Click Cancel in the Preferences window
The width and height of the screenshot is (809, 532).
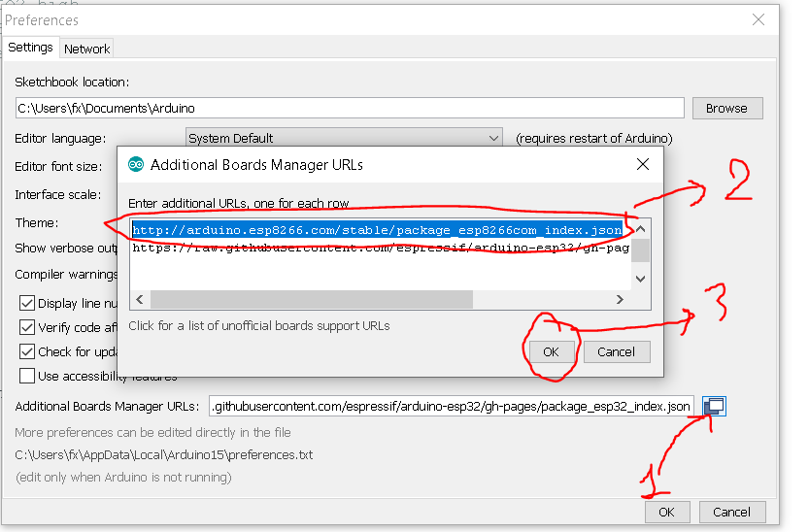[x=732, y=512]
